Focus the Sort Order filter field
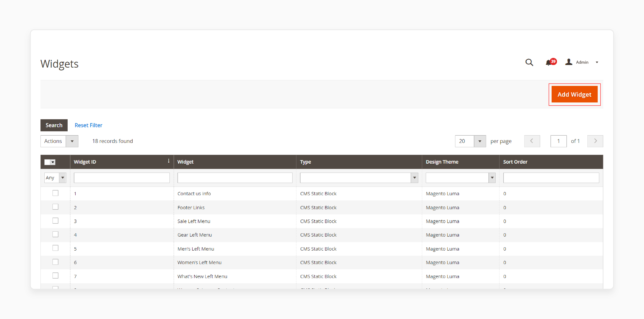This screenshot has height=319, width=644. (x=551, y=178)
